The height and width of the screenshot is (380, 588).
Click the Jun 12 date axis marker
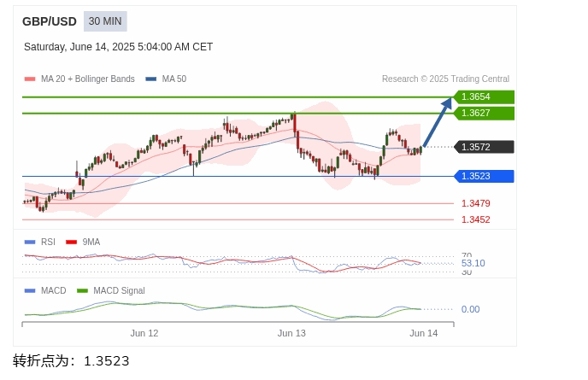(x=144, y=333)
